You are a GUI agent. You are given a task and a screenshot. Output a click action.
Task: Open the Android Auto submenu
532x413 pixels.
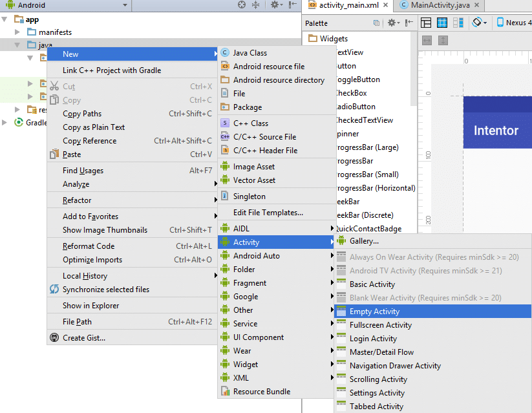(x=277, y=256)
